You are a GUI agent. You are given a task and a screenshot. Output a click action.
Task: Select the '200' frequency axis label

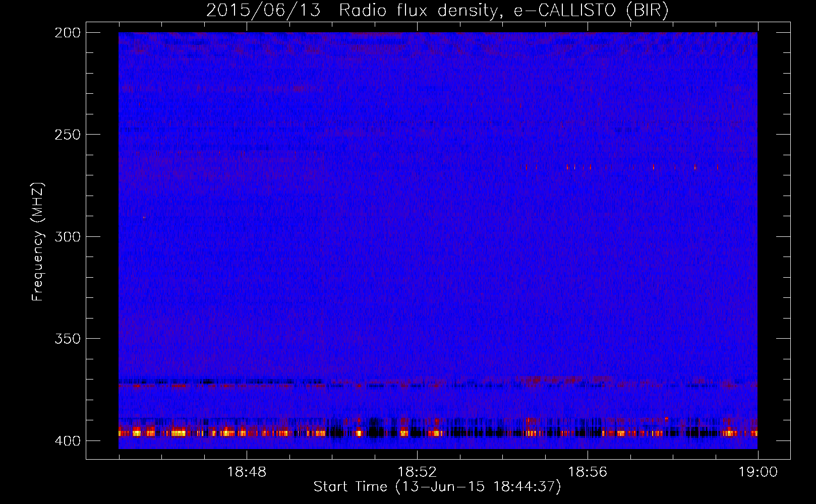pyautogui.click(x=67, y=33)
